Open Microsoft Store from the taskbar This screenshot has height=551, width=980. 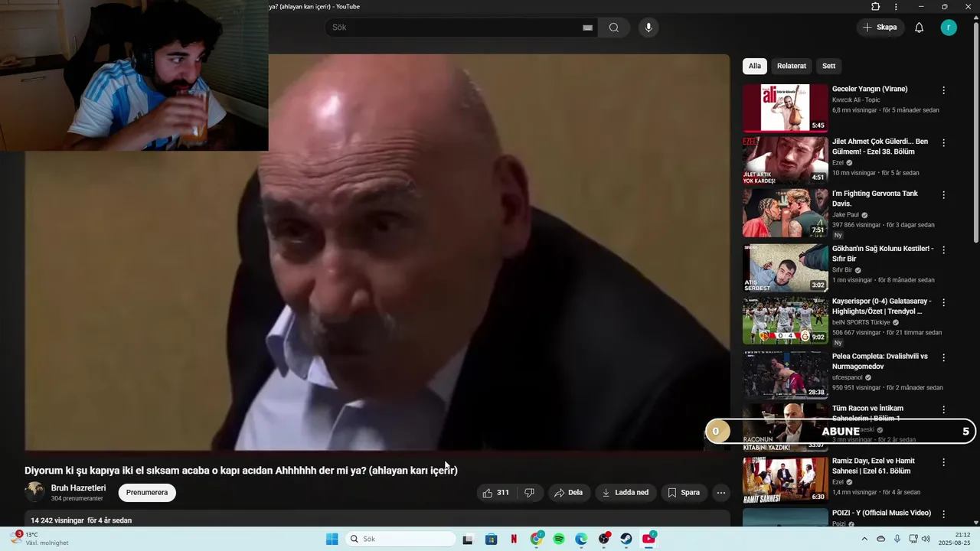pyautogui.click(x=492, y=539)
